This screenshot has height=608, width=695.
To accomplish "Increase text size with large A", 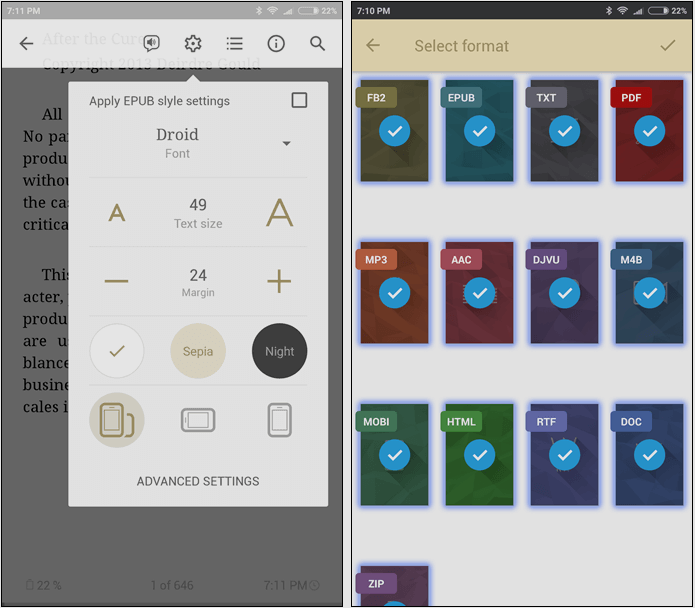I will pyautogui.click(x=279, y=213).
